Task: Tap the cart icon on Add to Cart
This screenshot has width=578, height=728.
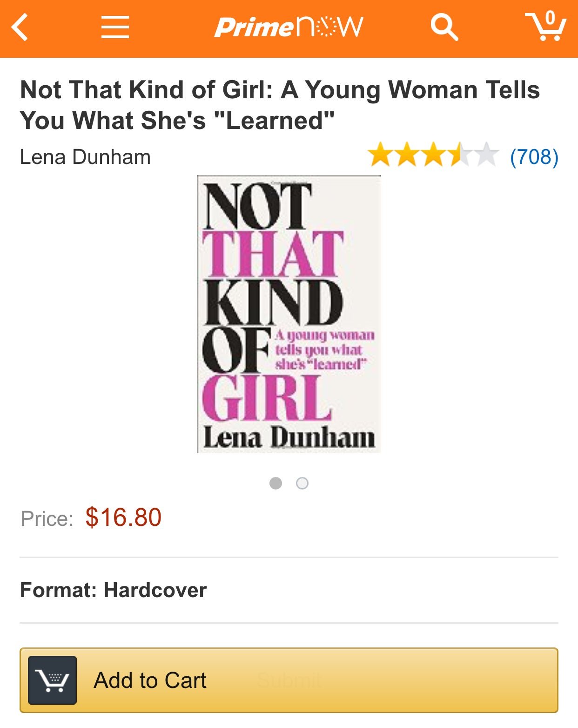Action: [52, 680]
